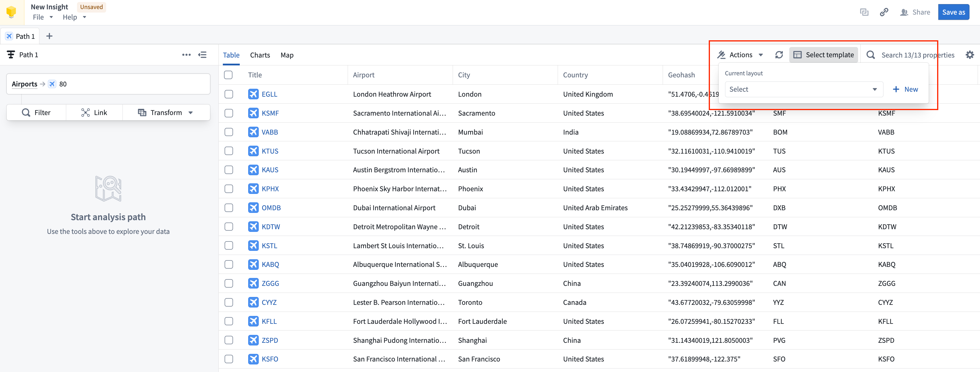980x372 pixels.
Task: Click the share link icon near Save as
Action: [884, 12]
